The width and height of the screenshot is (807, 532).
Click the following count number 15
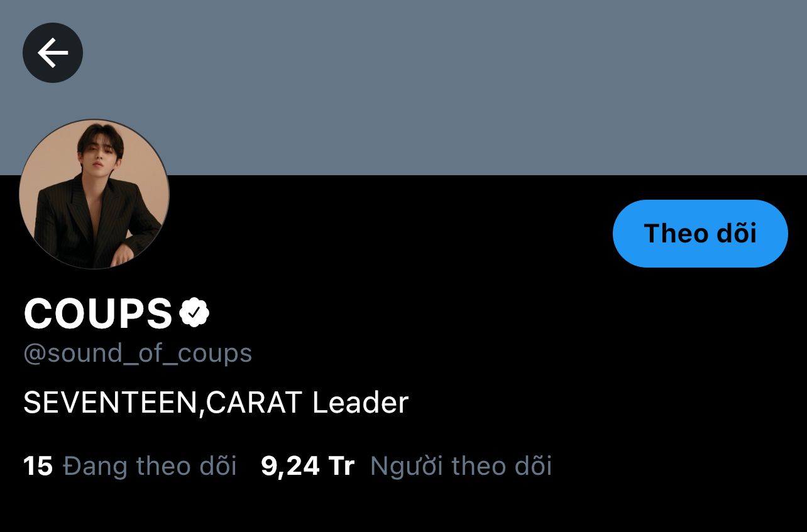(38, 467)
